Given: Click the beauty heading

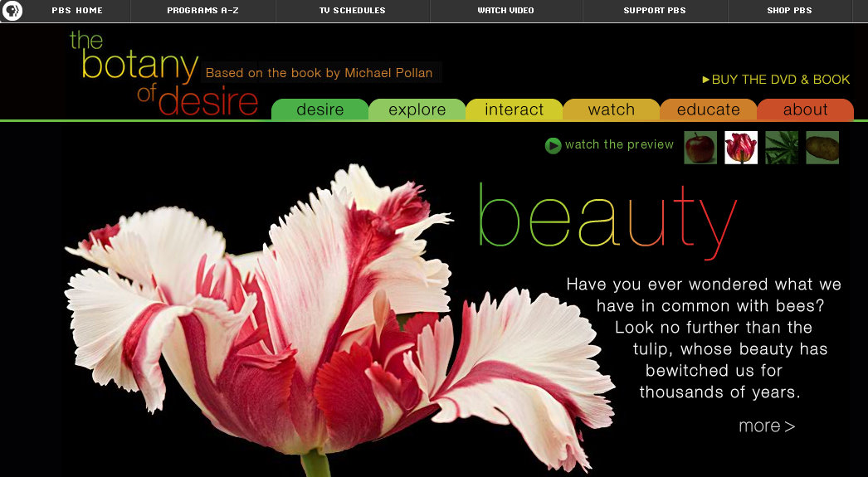Looking at the screenshot, I should pyautogui.click(x=607, y=221).
